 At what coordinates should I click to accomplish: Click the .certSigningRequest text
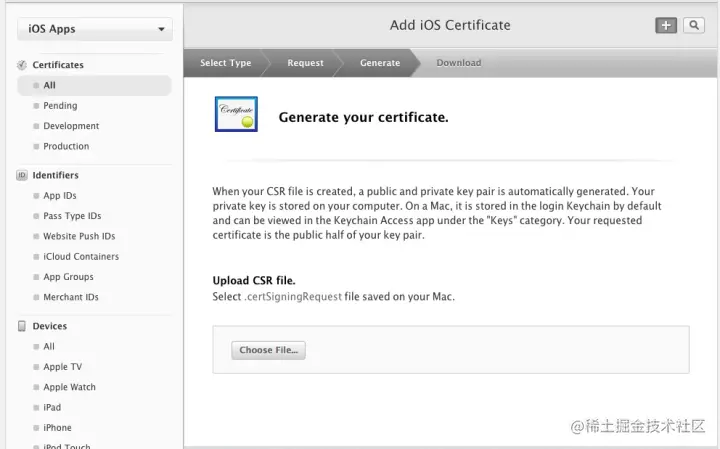click(x=293, y=297)
